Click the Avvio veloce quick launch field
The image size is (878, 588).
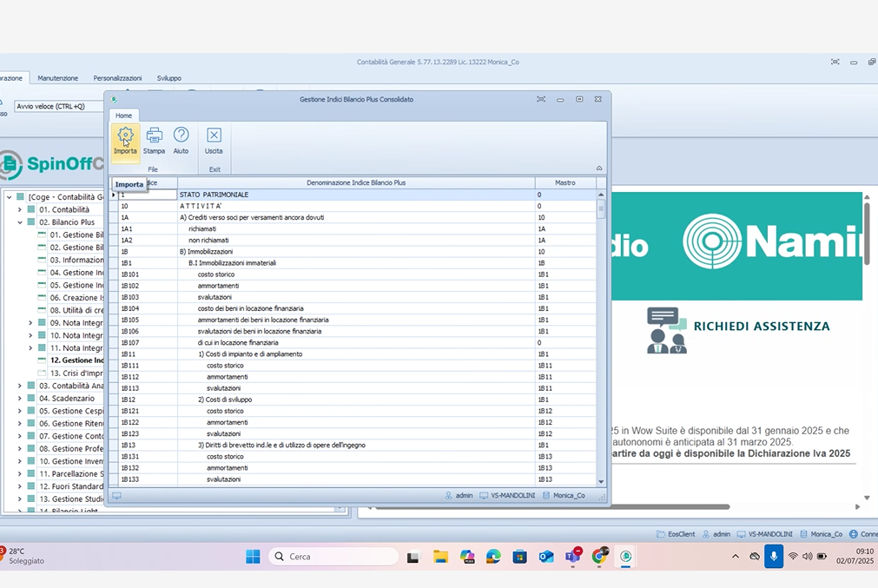pyautogui.click(x=59, y=106)
